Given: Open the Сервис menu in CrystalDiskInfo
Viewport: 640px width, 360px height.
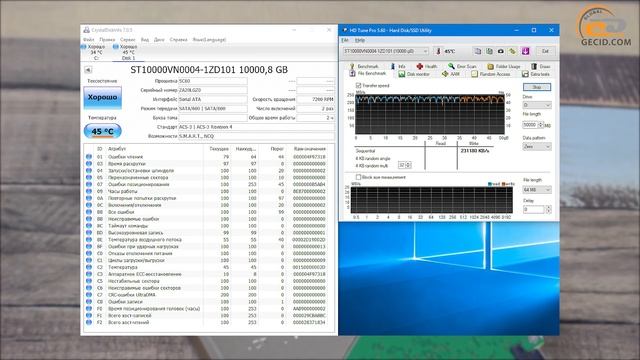Looking at the screenshot, I should pos(128,40).
